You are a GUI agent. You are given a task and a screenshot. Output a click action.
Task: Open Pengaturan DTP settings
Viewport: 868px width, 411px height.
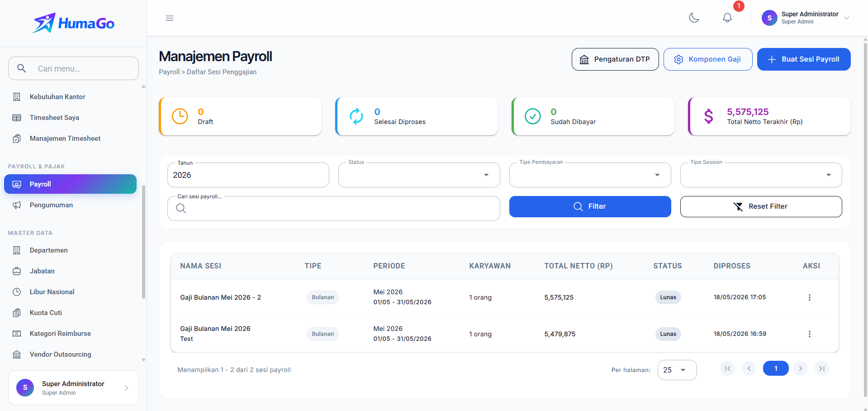pyautogui.click(x=615, y=59)
